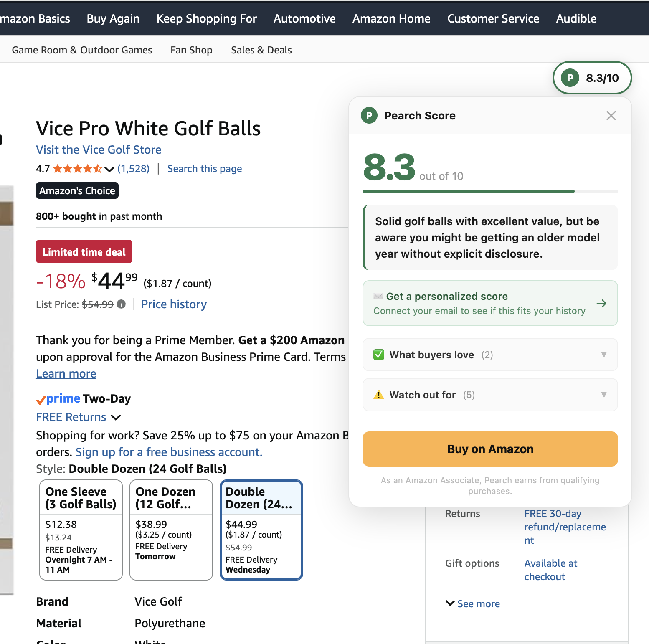The height and width of the screenshot is (644, 649).
Task: Select Double Dozen (24 Golf Balls) style
Action: click(x=261, y=530)
